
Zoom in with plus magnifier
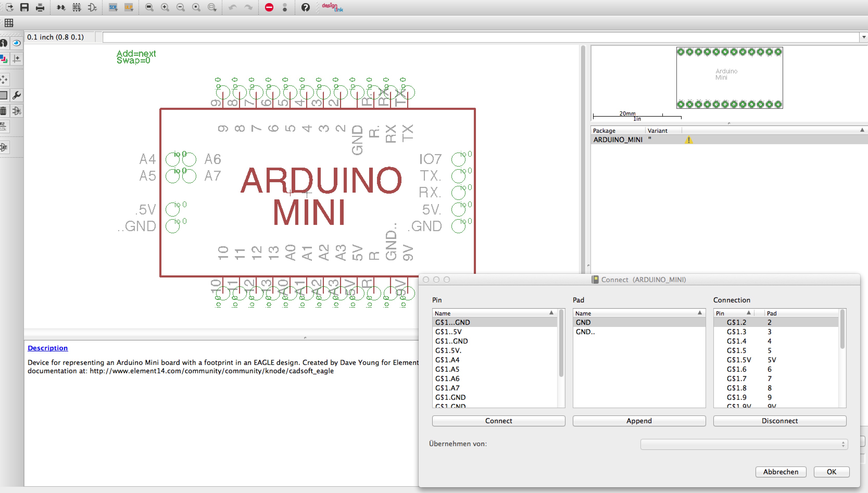click(165, 7)
